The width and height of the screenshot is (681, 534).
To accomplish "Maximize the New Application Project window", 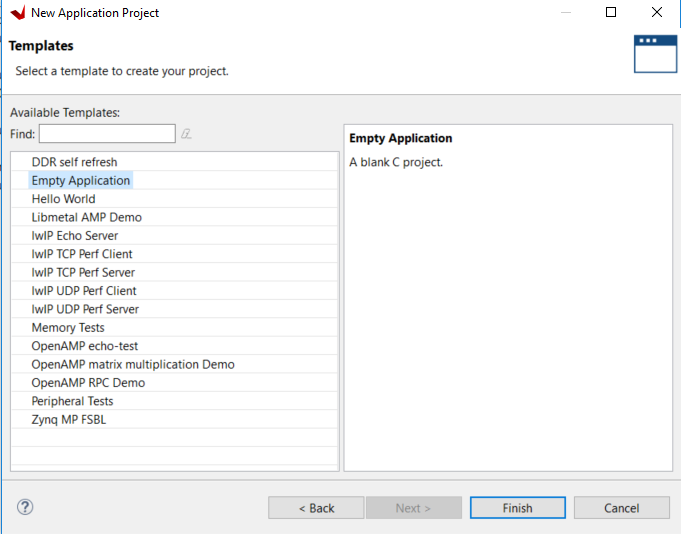I will pos(611,13).
